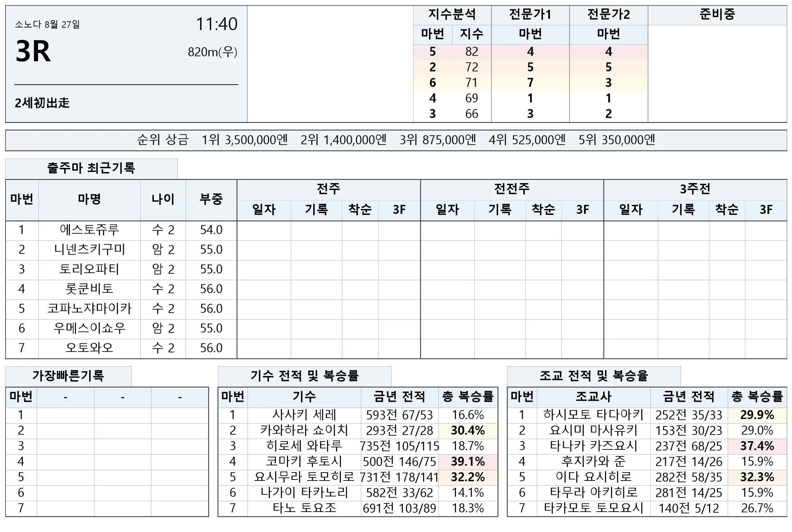Click horse name 코파노쟈마이카
This screenshot has height=532, width=792.
pos(89,309)
